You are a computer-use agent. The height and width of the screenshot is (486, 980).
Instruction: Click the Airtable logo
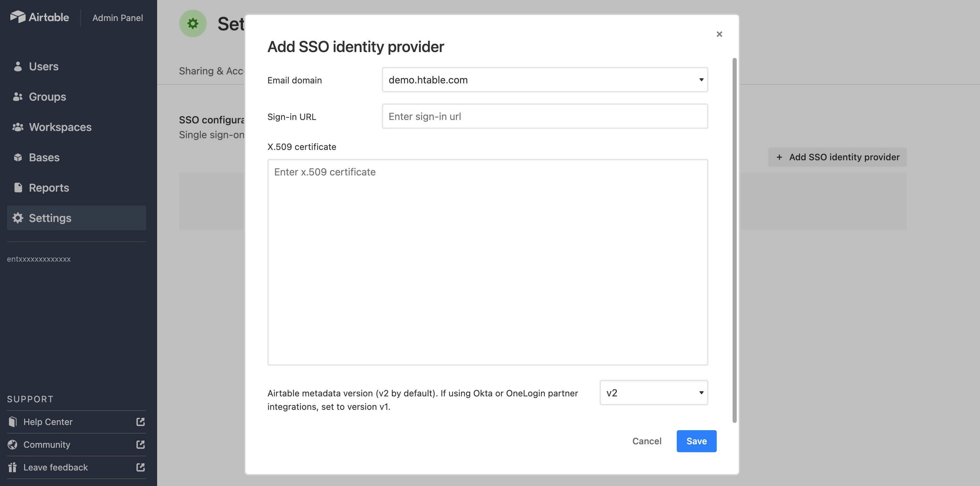(39, 17)
